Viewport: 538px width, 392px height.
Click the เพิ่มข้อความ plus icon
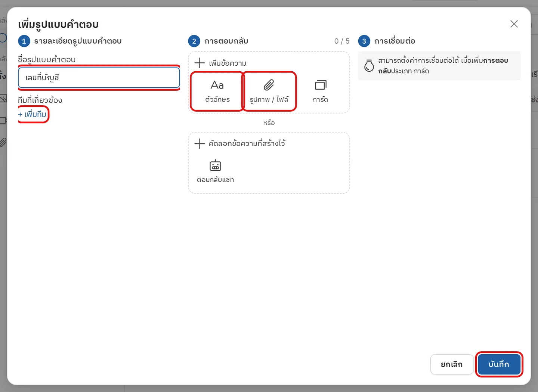(x=200, y=63)
